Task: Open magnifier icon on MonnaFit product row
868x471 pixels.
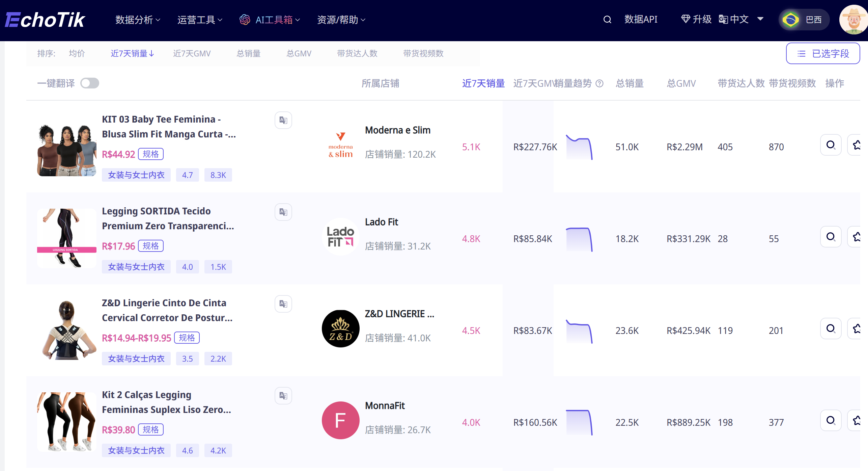Action: 831,420
